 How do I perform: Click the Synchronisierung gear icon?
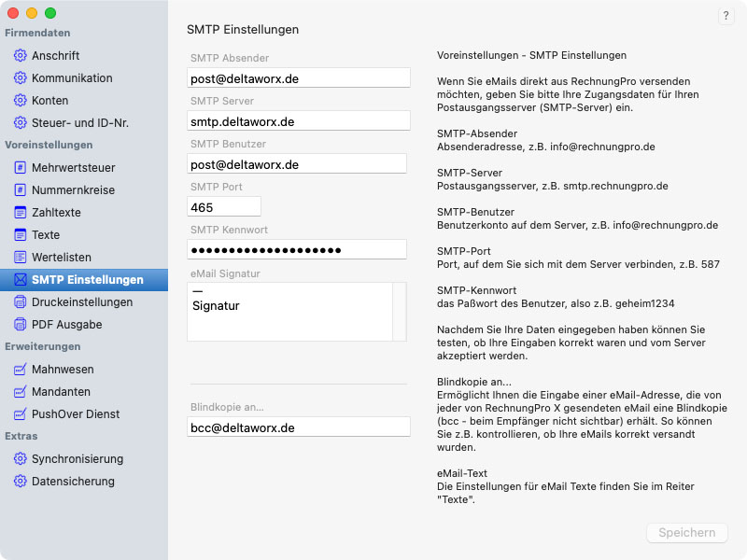[21, 459]
